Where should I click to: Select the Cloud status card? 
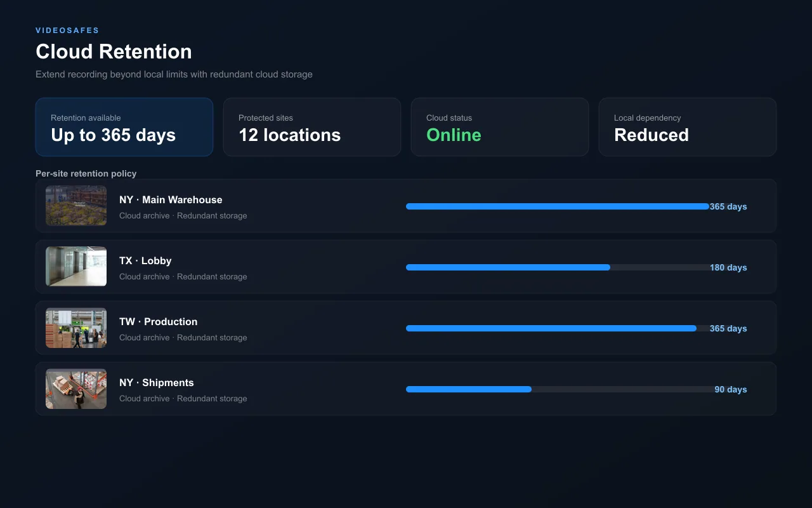500,127
